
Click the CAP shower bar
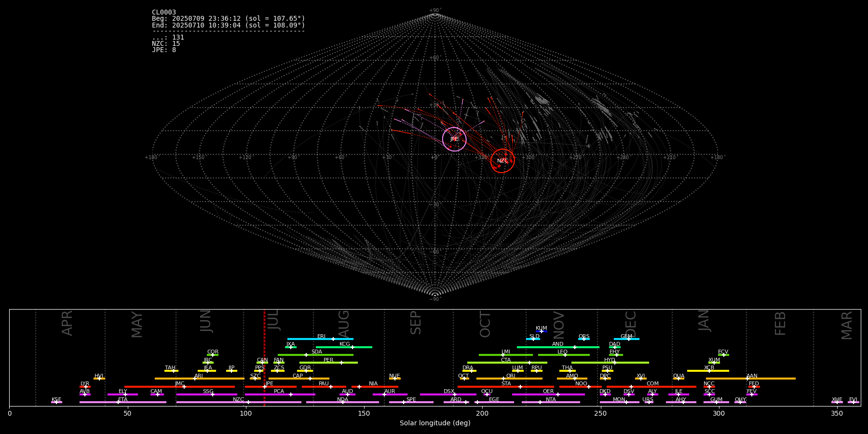(x=299, y=379)
